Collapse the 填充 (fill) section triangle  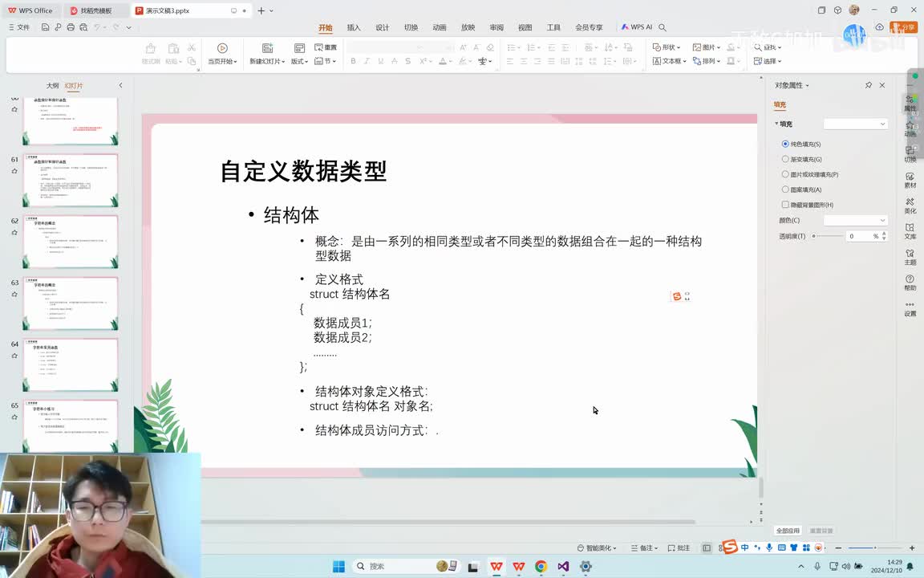[x=776, y=124]
